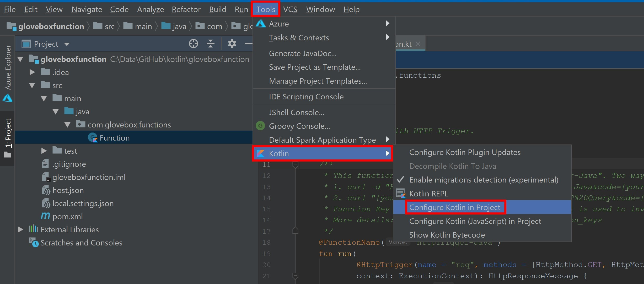Click the hide Project panel minus icon
Image resolution: width=644 pixels, height=284 pixels.
248,44
